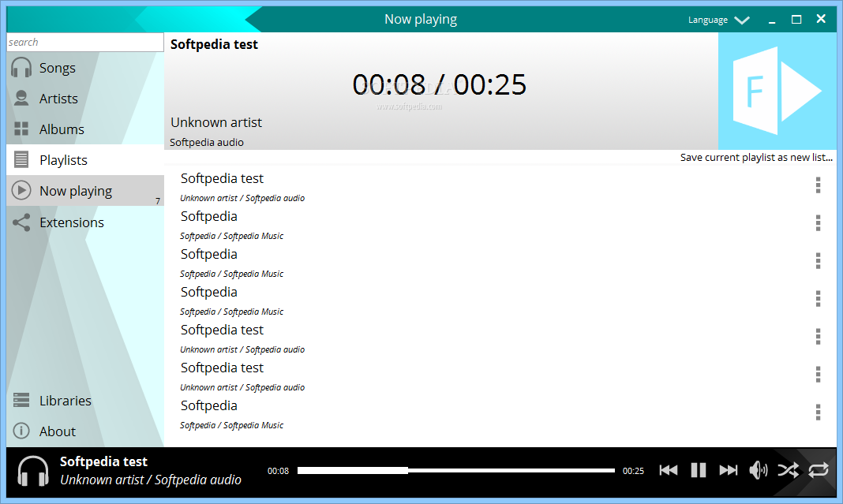Open the Songs section
The image size is (843, 504).
[85, 68]
